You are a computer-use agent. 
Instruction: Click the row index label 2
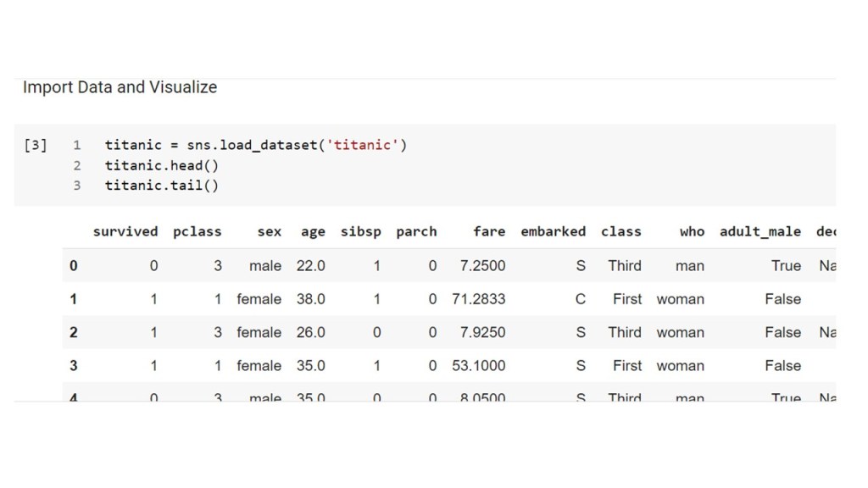coord(73,332)
